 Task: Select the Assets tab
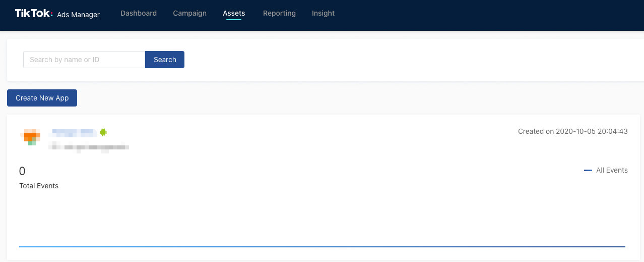[x=234, y=13]
